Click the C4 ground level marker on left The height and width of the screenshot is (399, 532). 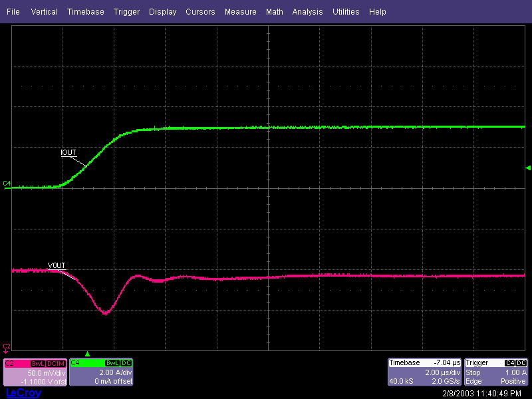click(x=7, y=183)
